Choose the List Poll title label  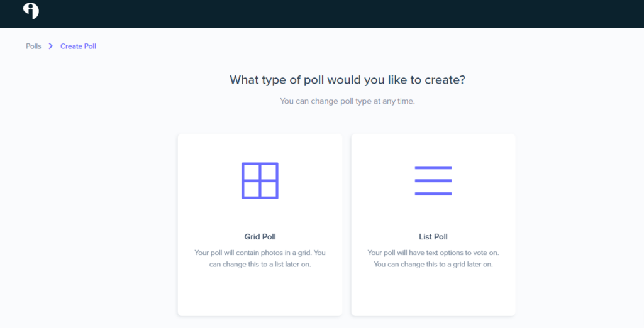pos(433,236)
